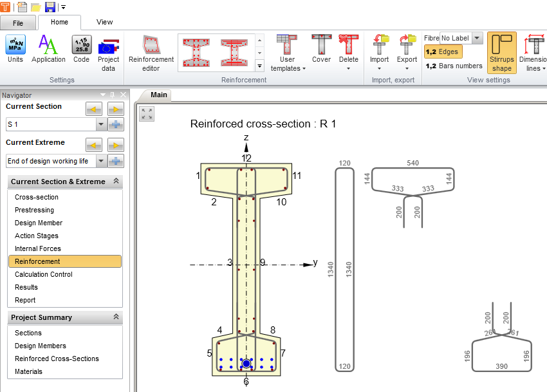Switch to the View ribbon tab
The width and height of the screenshot is (547, 392).
coord(104,22)
